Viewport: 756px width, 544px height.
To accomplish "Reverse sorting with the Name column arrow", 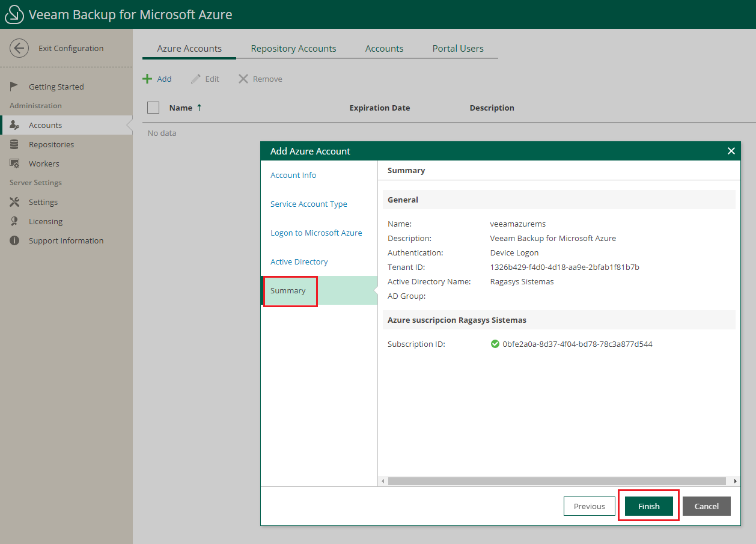I will pyautogui.click(x=198, y=108).
